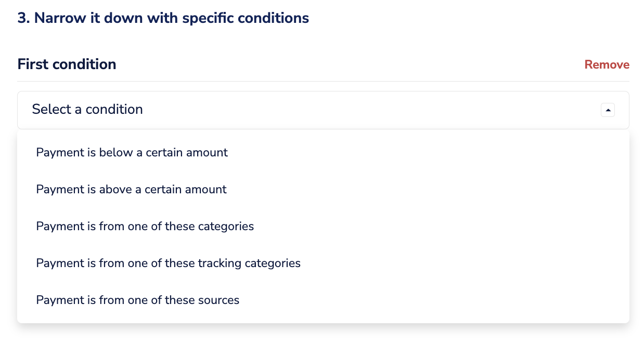This screenshot has height=344, width=644.
Task: Click the condition picker placeholder text
Action: (x=87, y=110)
